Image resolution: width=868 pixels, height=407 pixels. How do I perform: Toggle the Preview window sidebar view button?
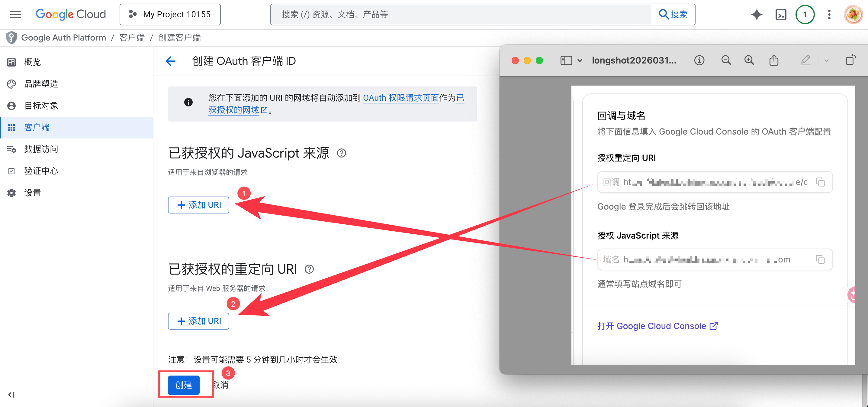pyautogui.click(x=566, y=60)
